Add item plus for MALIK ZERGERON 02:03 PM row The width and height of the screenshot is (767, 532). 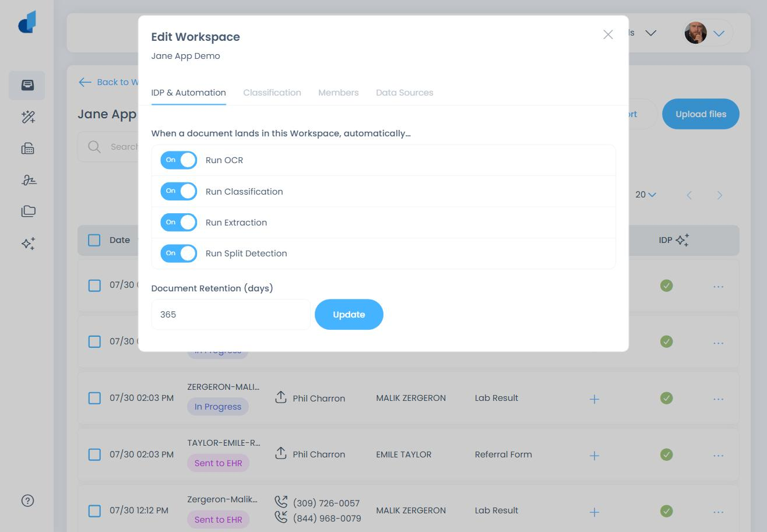(594, 399)
